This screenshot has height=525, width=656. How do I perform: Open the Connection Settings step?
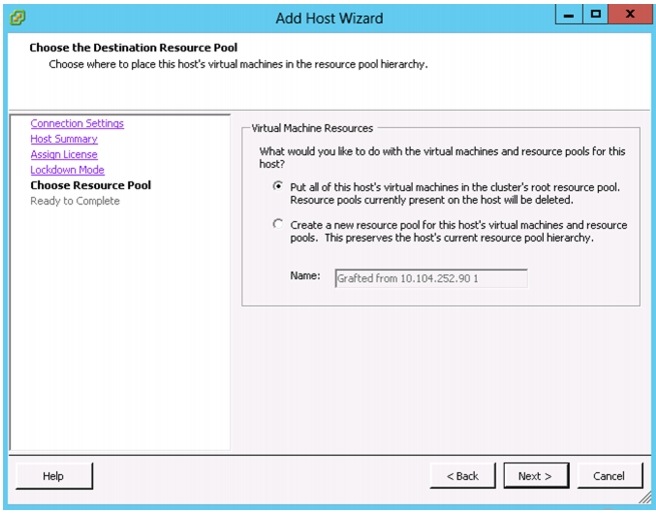pos(77,123)
